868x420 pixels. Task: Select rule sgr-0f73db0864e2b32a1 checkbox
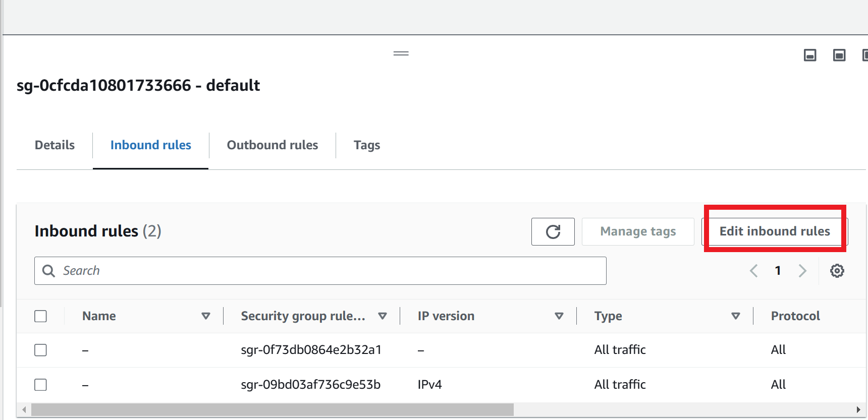[x=41, y=350]
